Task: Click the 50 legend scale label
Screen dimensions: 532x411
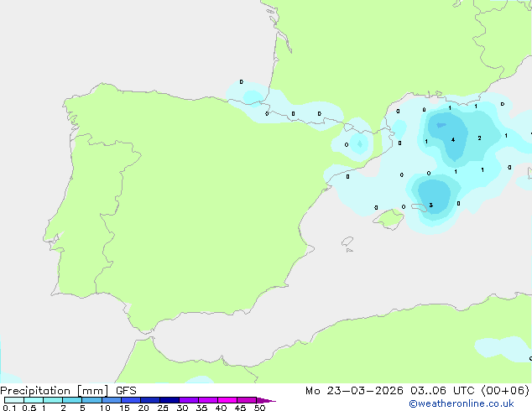Action: pos(259,408)
